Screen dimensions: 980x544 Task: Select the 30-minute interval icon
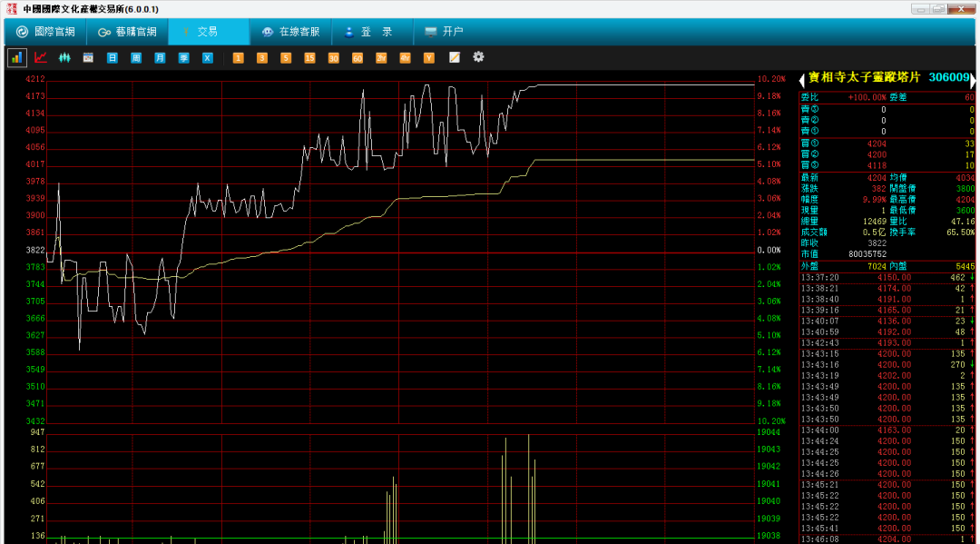333,57
